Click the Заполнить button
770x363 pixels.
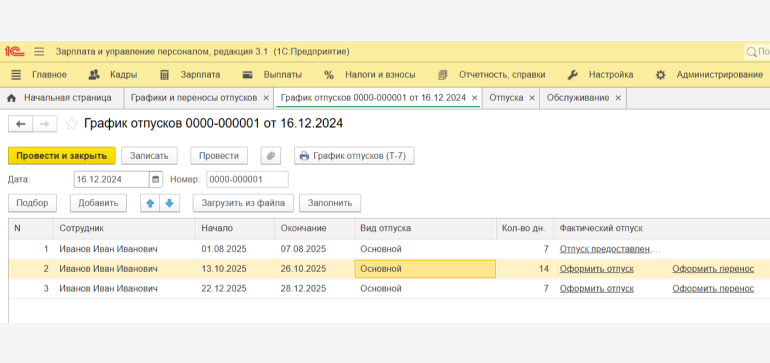click(x=330, y=203)
